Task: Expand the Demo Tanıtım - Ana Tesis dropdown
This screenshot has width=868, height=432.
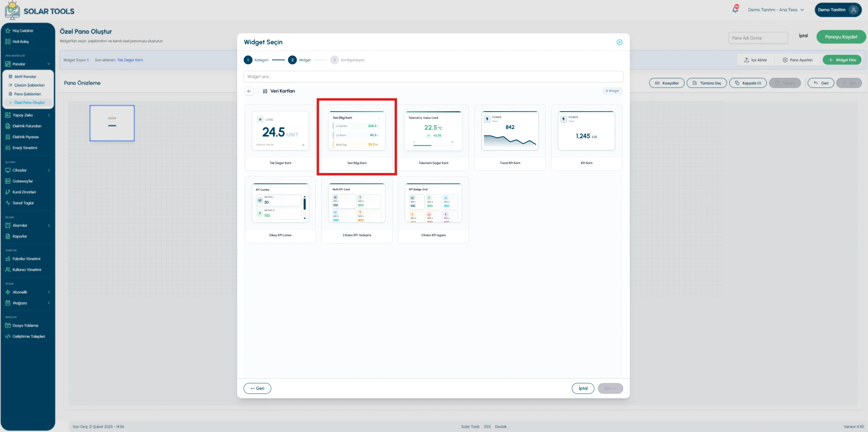Action: (776, 10)
